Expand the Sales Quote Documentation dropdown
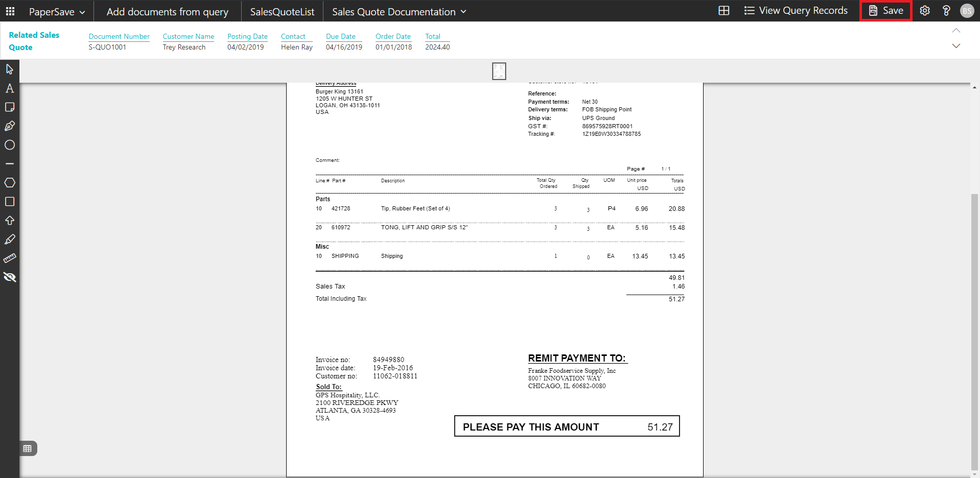This screenshot has height=478, width=980. click(x=399, y=12)
